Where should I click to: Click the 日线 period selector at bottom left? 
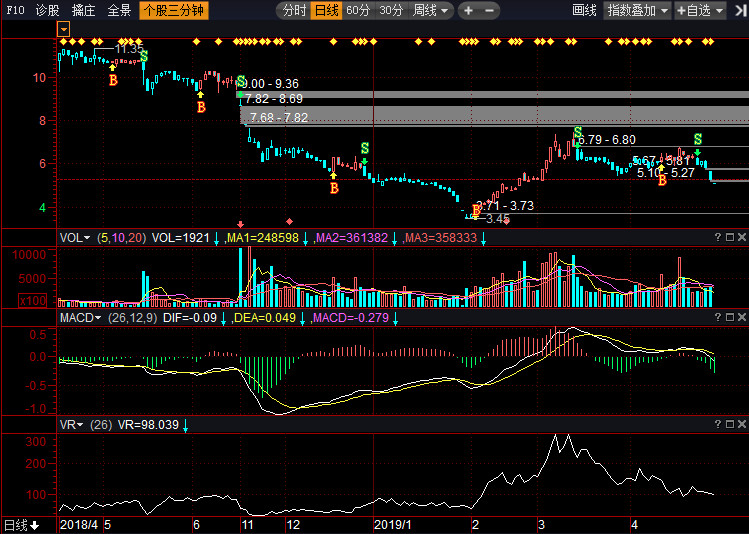pos(21,525)
